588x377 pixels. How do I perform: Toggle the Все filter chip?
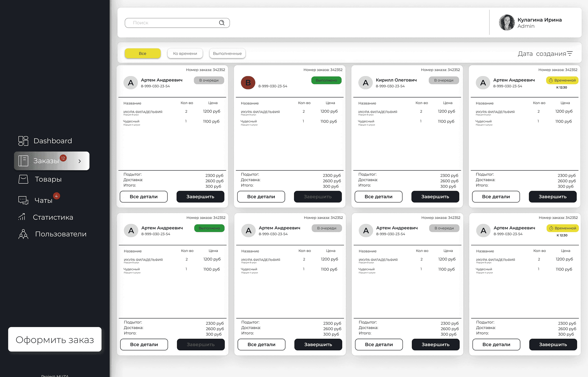142,53
